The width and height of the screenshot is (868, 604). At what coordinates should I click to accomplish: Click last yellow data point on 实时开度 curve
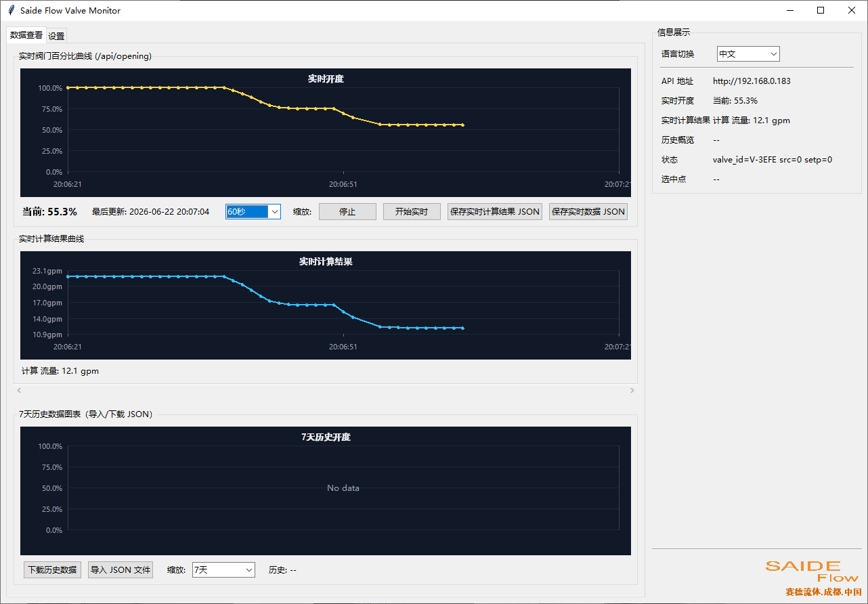[x=462, y=125]
